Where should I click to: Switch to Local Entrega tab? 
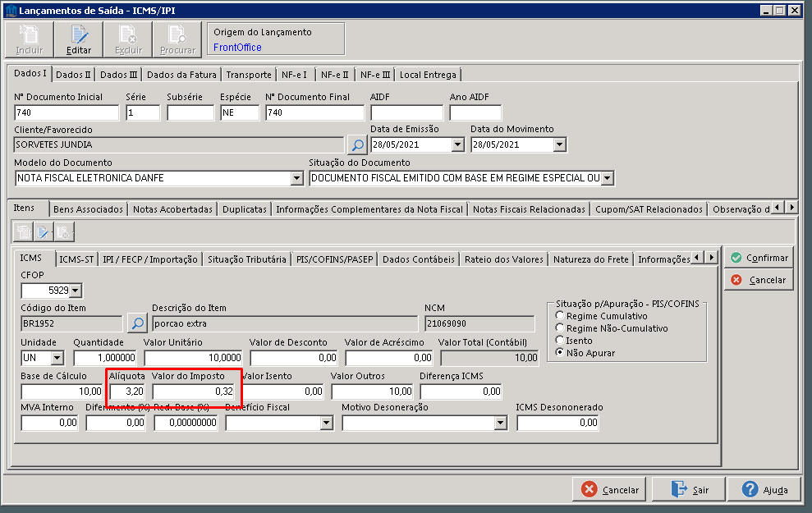click(428, 75)
